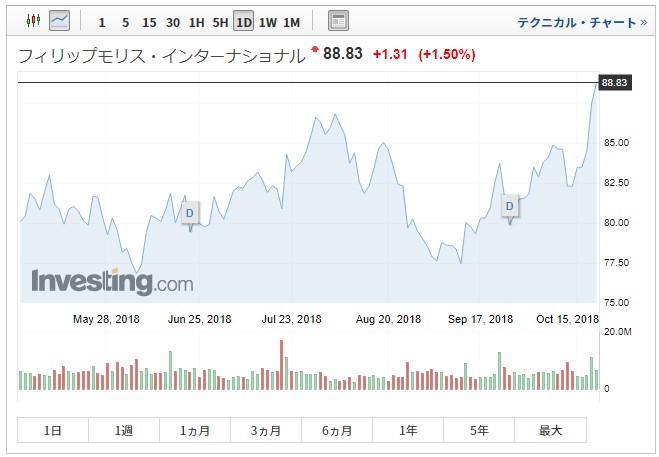The height and width of the screenshot is (457, 659).
Task: Click the tallest red volume bar in July
Action: tap(282, 365)
